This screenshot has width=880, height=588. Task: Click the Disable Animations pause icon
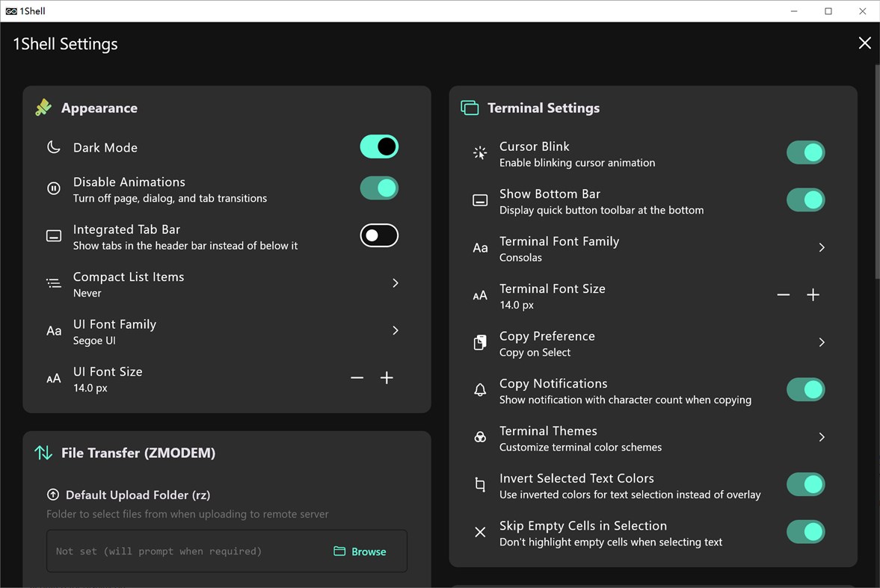[x=53, y=188]
